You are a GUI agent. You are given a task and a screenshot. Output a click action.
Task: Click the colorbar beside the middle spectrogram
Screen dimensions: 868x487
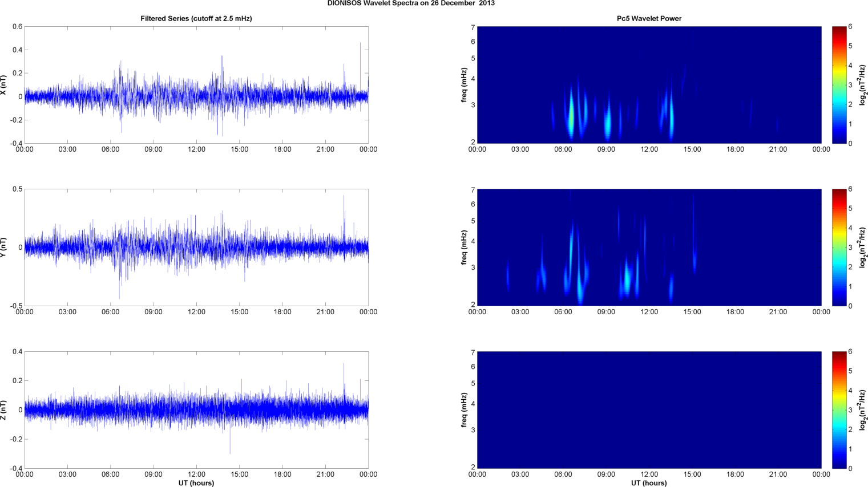(839, 247)
